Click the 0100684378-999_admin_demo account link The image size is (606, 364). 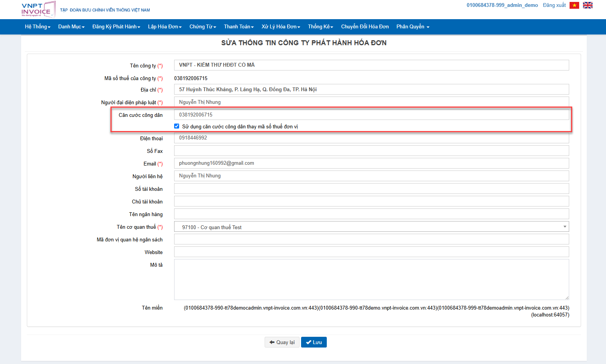(502, 5)
